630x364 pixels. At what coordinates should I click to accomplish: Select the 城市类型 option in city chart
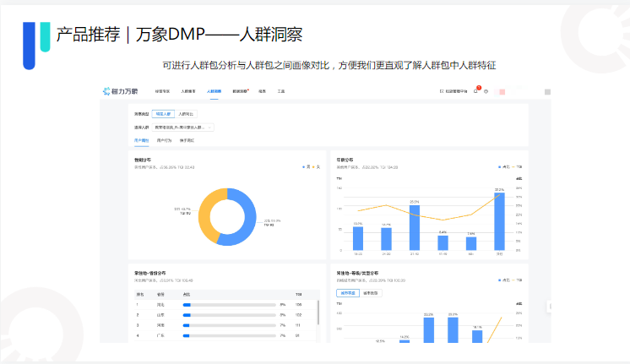(x=371, y=293)
